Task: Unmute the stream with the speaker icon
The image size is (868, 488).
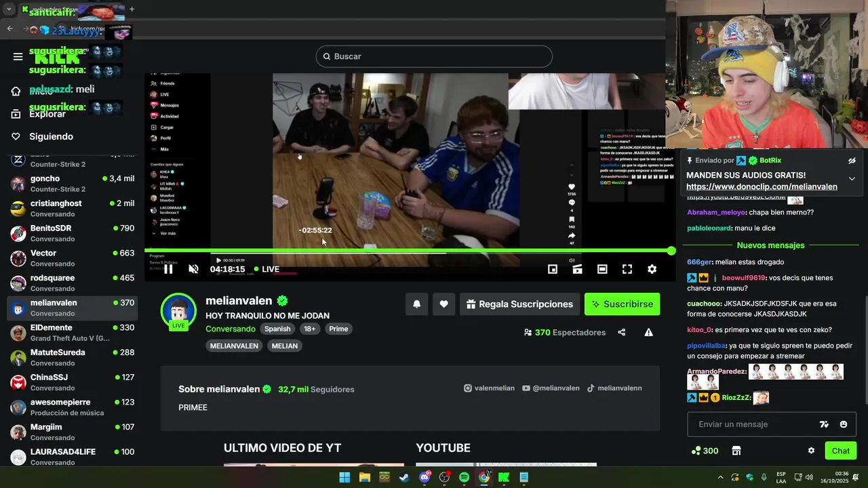Action: [193, 269]
